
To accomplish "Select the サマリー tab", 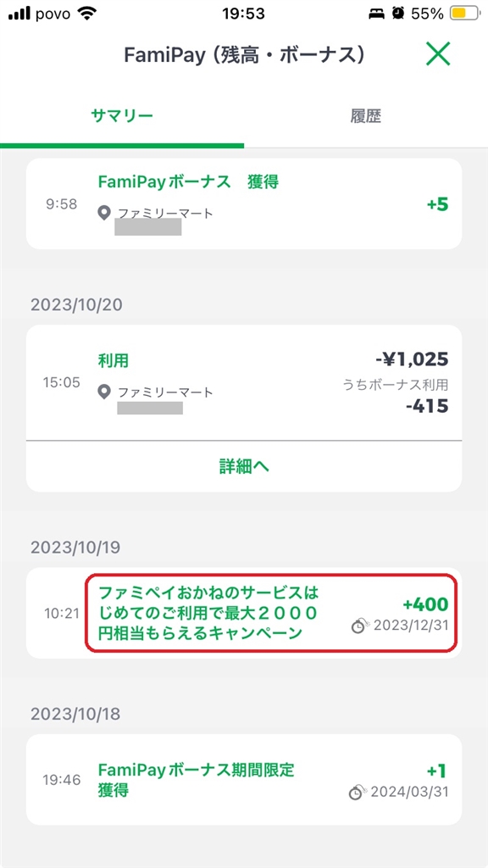I will (122, 116).
